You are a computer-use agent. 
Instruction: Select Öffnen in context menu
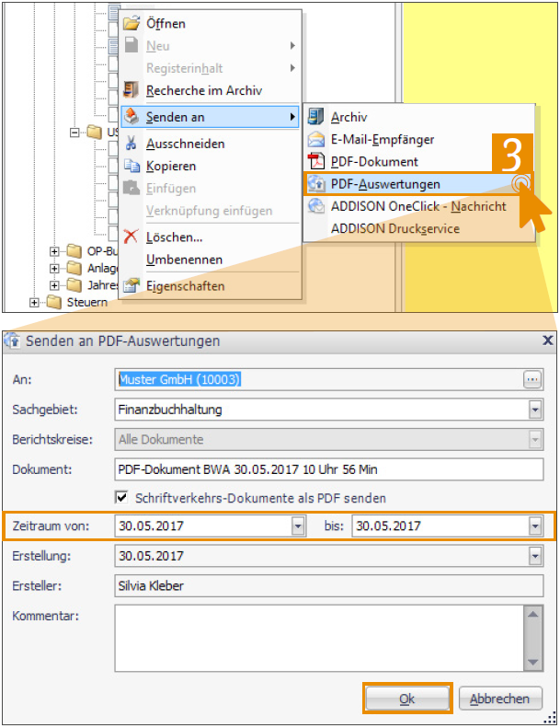coord(211,23)
